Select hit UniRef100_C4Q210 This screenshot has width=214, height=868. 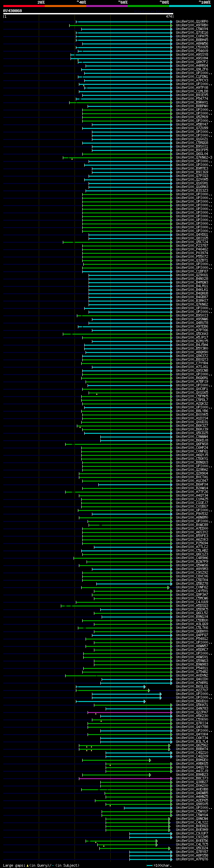tap(192, 753)
